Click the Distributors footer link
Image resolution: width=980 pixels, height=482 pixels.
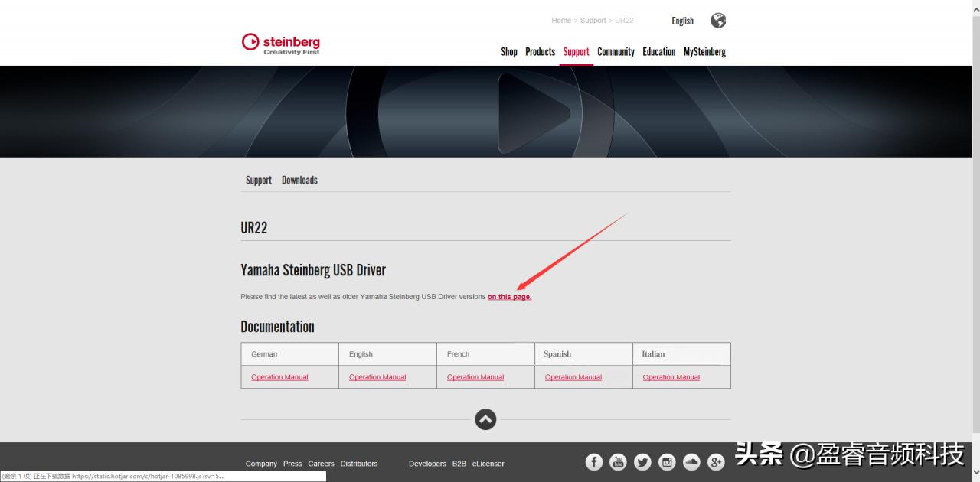click(359, 464)
